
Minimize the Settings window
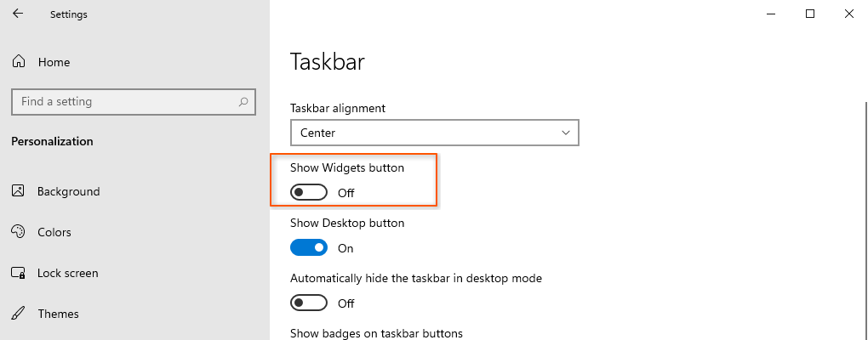click(x=771, y=14)
